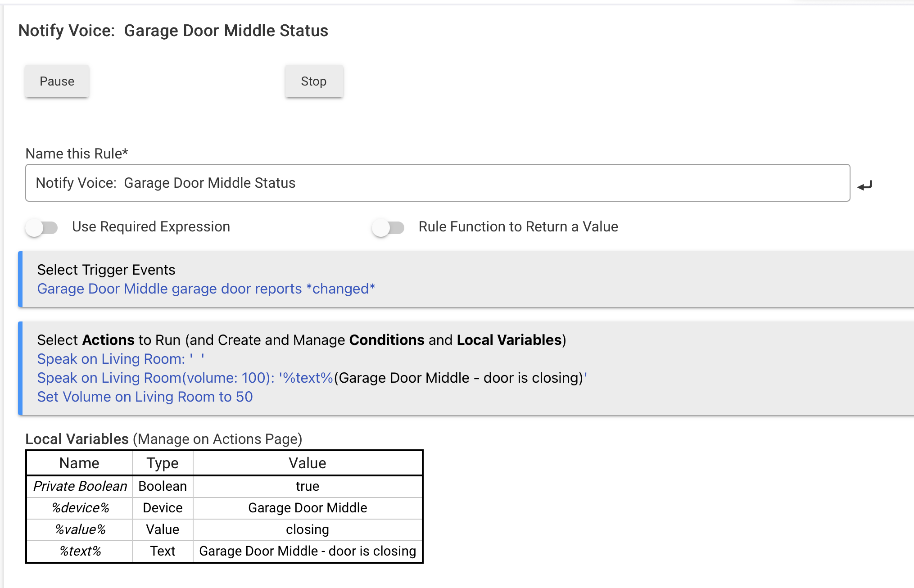Click the %device% variable name cell

click(80, 508)
